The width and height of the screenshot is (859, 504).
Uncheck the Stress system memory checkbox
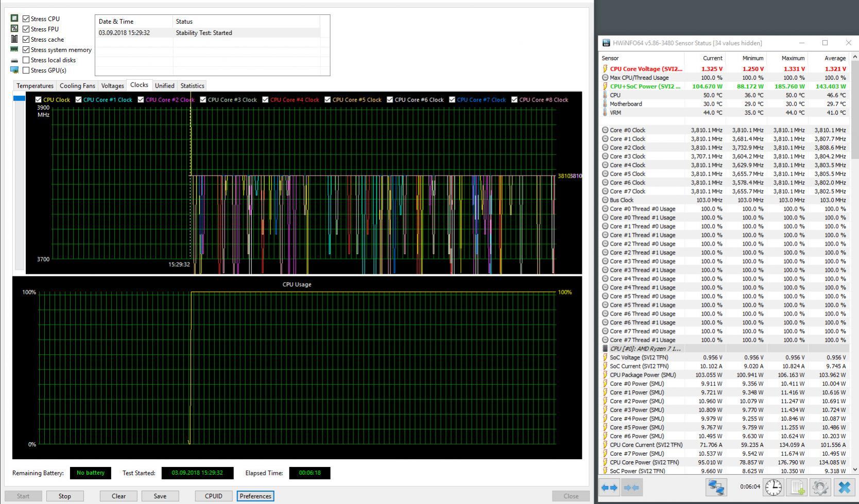(26, 49)
